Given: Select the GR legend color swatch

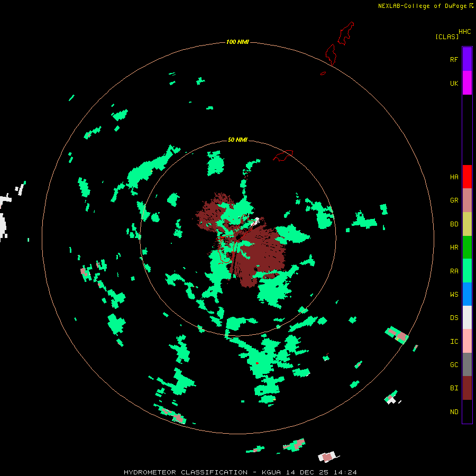Looking at the screenshot, I should 467,200.
